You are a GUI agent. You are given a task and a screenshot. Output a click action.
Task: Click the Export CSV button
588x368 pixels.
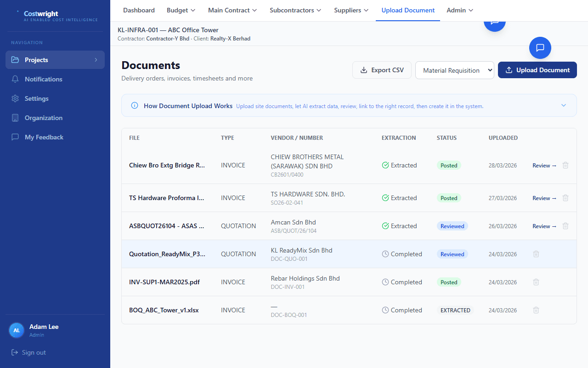[382, 70]
